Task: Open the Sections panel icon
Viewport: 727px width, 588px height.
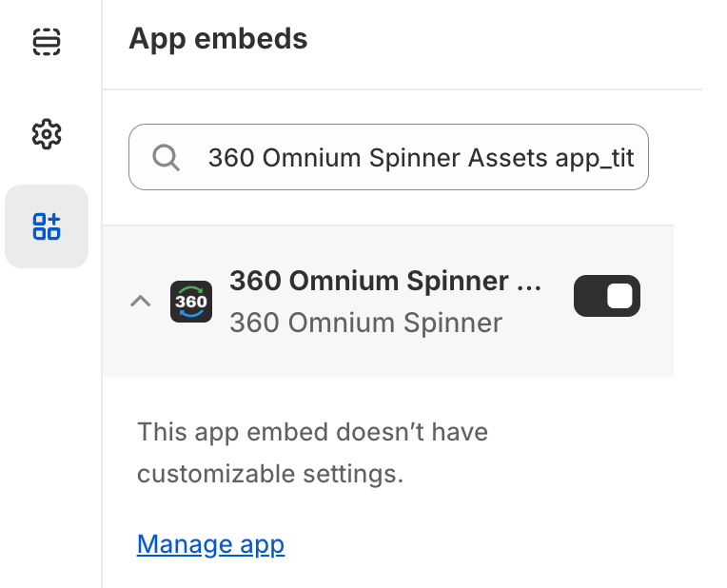Action: pyautogui.click(x=47, y=42)
